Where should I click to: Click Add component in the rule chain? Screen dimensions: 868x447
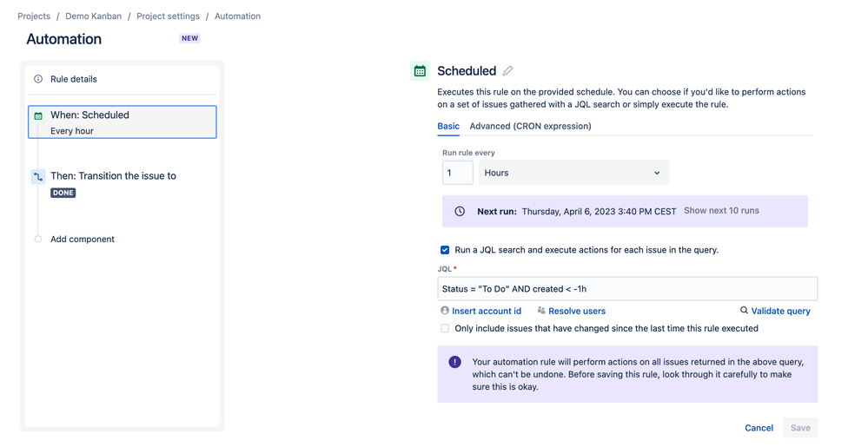(x=83, y=239)
